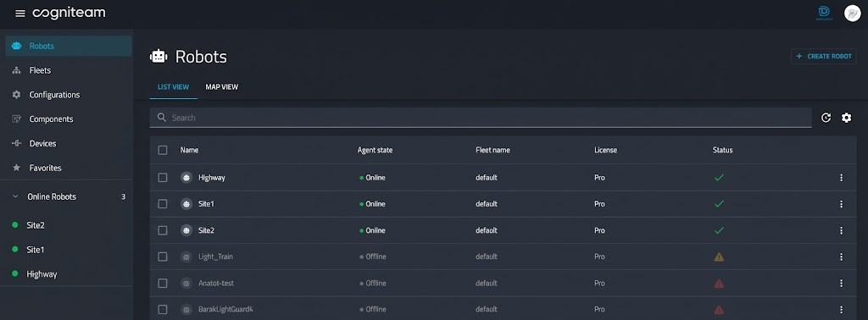Screen dimensions: 868x320
Task: Open Fleets in the sidebar
Action: tap(69, 71)
